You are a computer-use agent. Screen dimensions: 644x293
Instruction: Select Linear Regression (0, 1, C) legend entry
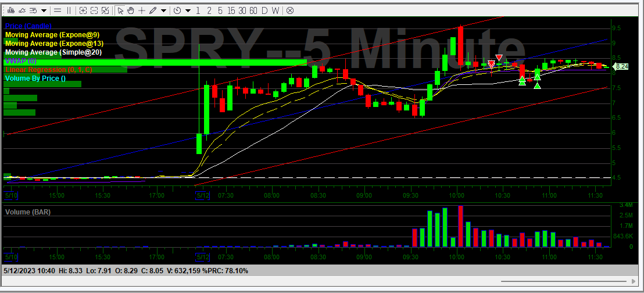click(x=49, y=70)
